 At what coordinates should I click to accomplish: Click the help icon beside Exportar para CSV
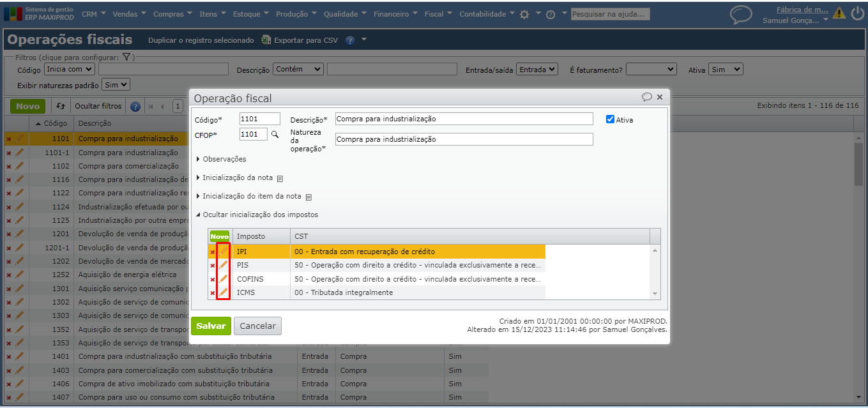coord(350,40)
